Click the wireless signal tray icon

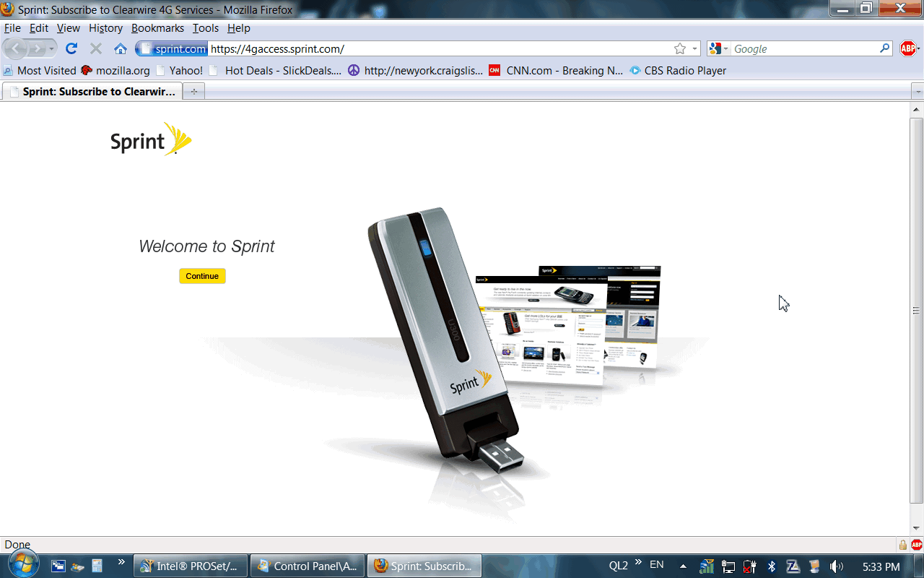(707, 566)
